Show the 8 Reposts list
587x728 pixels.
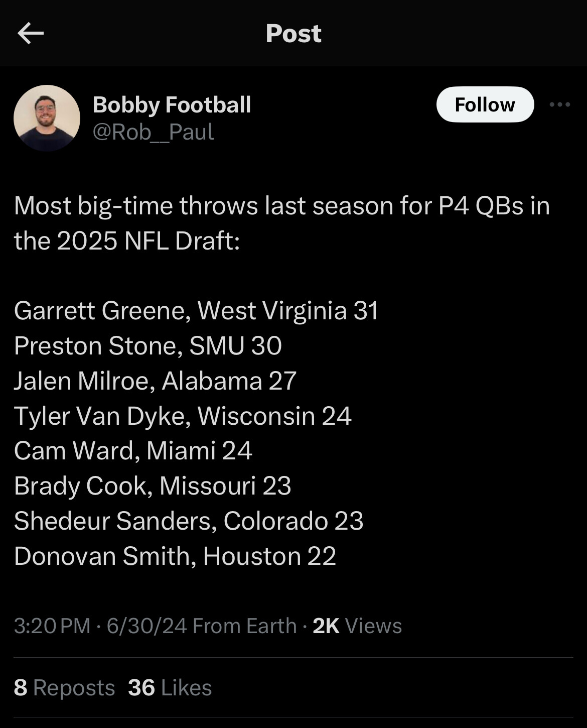coord(64,688)
